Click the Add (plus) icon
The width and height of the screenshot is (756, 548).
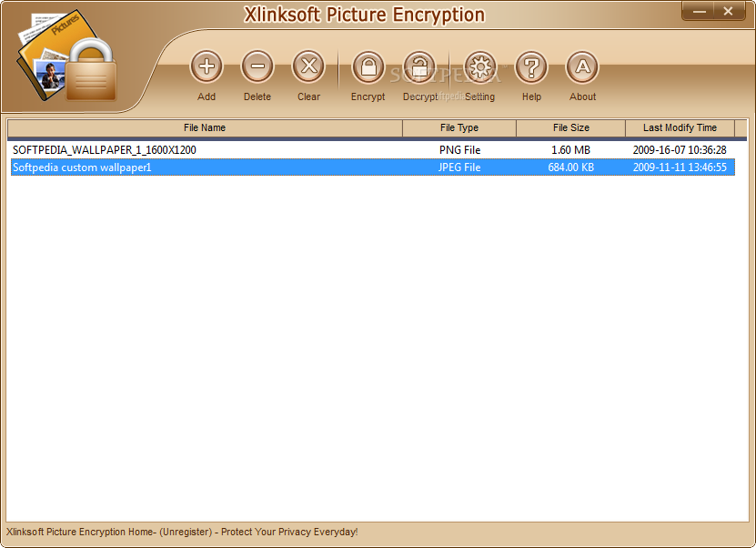pyautogui.click(x=207, y=66)
